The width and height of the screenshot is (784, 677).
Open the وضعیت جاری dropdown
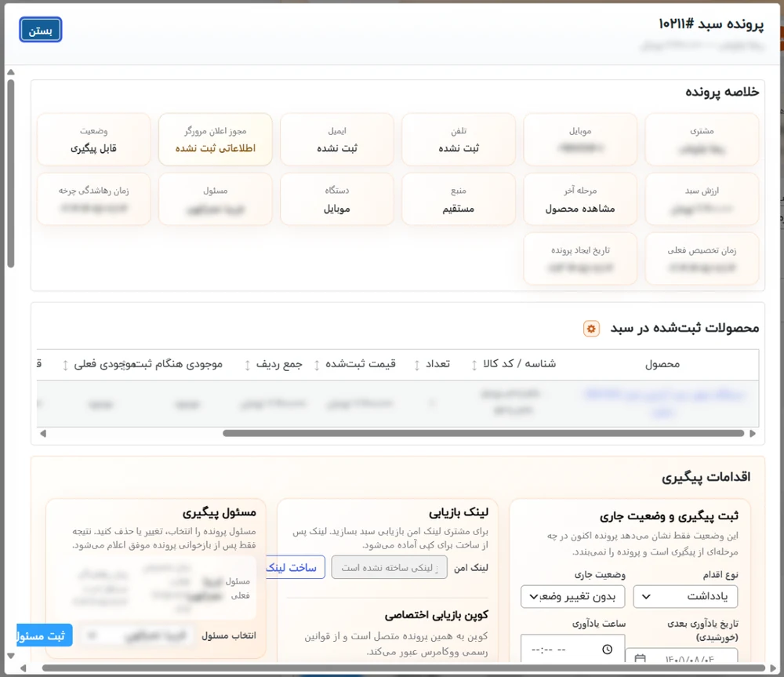(572, 596)
